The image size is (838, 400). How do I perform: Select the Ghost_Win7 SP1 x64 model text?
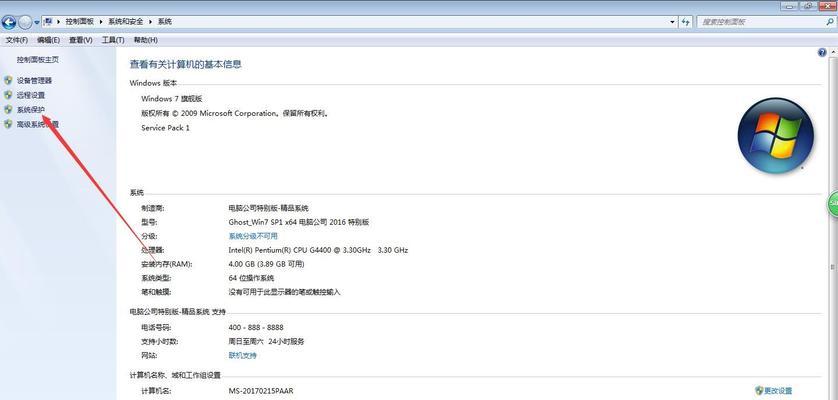click(299, 222)
